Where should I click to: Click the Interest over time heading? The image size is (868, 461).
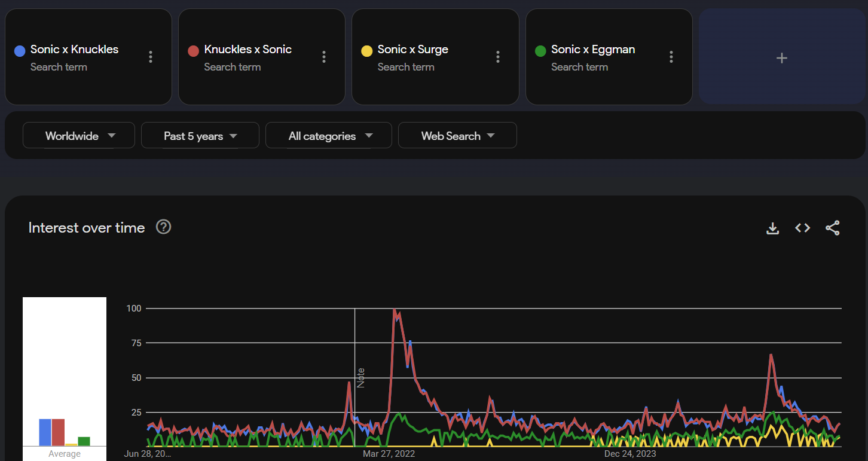tap(87, 228)
